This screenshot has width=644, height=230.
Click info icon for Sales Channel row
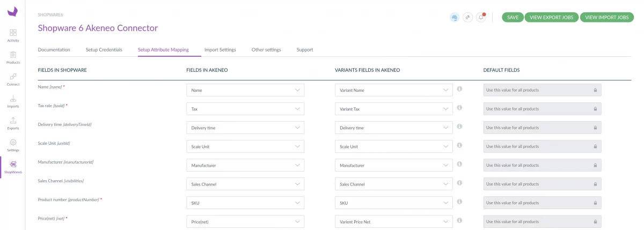pos(460,183)
